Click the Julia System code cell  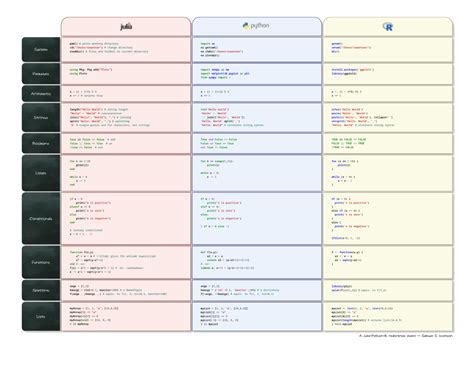pos(126,49)
